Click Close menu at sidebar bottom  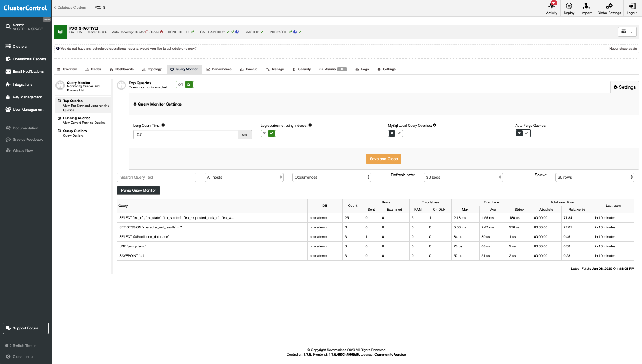pyautogui.click(x=19, y=356)
